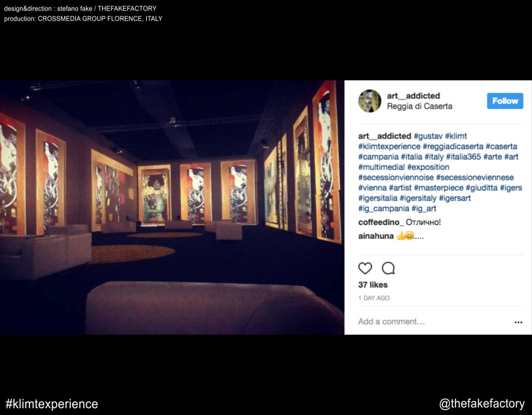Open the #masterpiece hashtag
The width and height of the screenshot is (532, 415).
(x=439, y=187)
